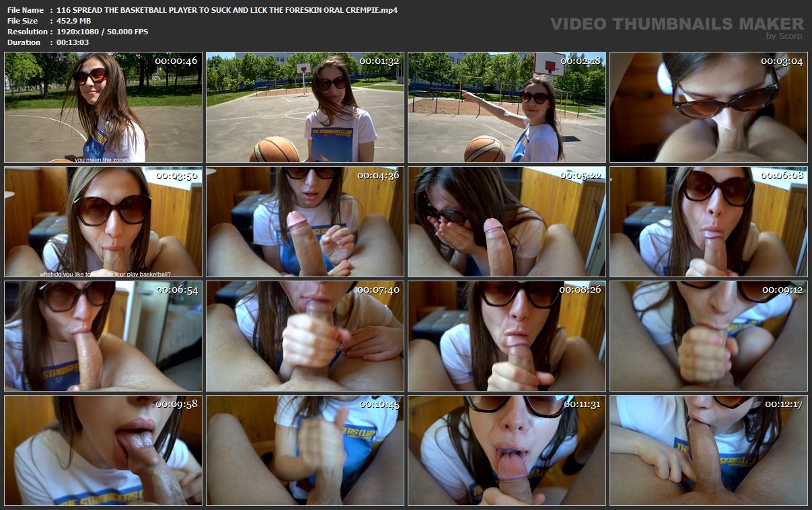
Task: Open the thumbnail stamped 00:00:46
Action: click(104, 108)
